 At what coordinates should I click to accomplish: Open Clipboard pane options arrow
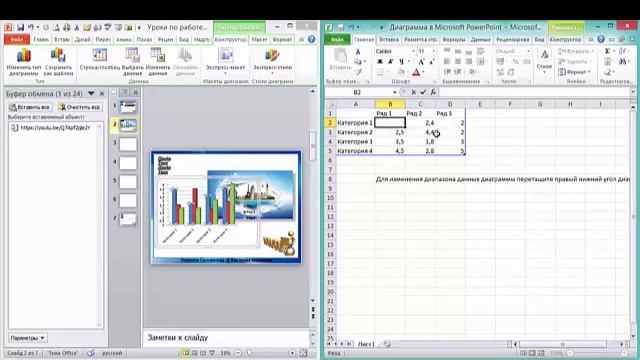point(91,93)
